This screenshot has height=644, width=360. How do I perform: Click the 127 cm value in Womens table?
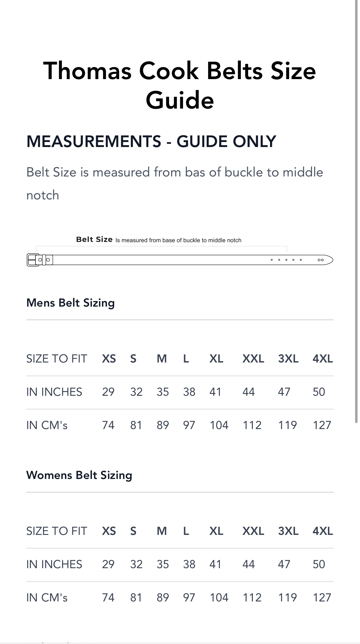pyautogui.click(x=322, y=598)
